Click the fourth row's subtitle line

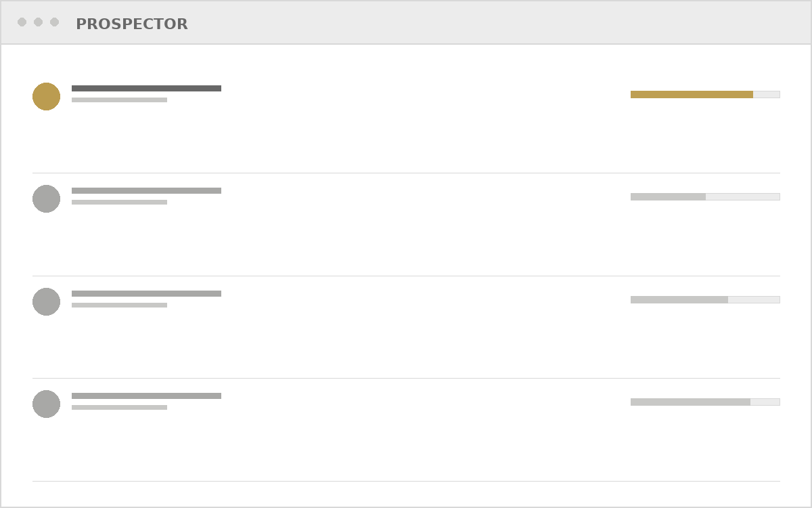[x=119, y=407]
